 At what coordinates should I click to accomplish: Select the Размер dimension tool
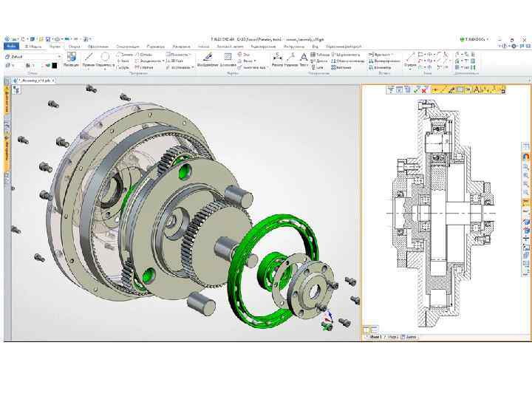[277, 60]
